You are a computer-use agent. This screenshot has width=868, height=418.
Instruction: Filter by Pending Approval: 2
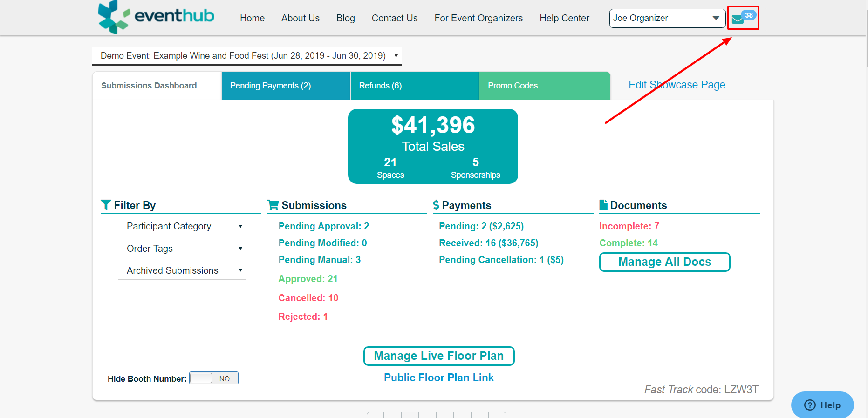click(324, 226)
